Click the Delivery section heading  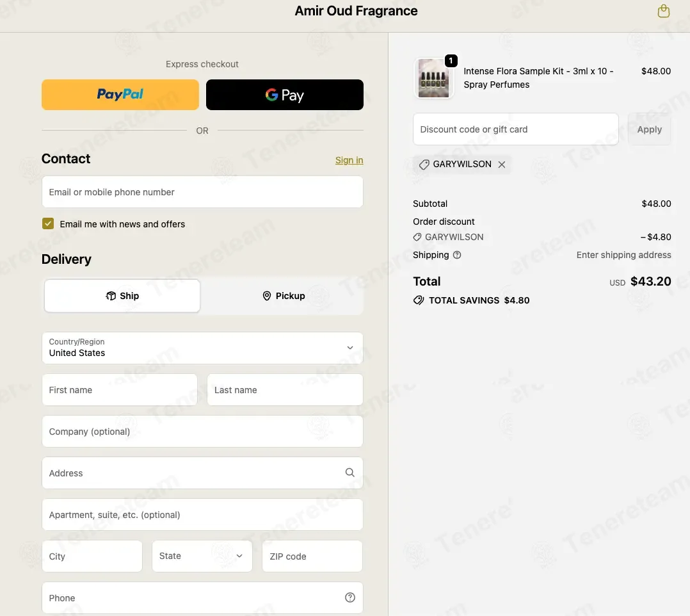pyautogui.click(x=67, y=259)
